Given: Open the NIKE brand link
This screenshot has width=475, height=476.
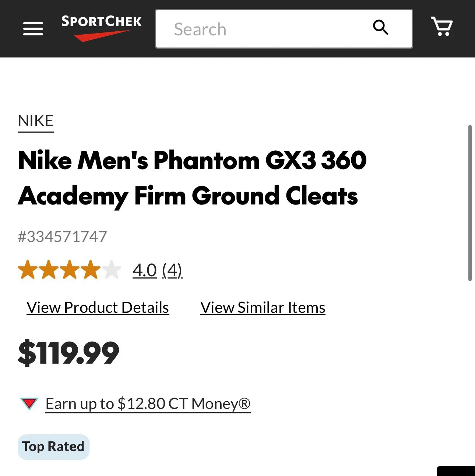Looking at the screenshot, I should 36,121.
